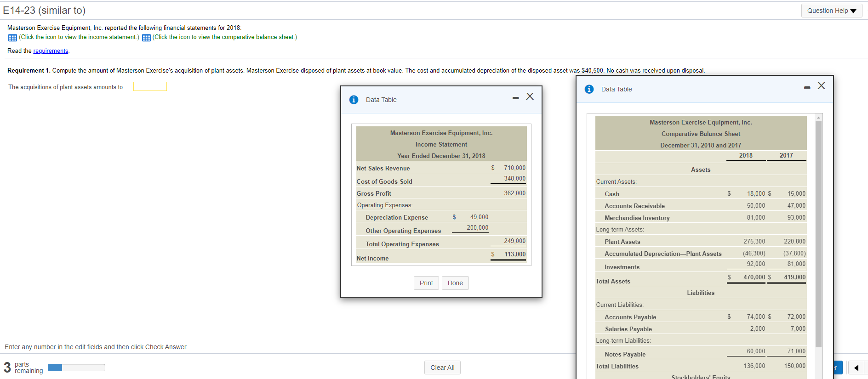Select the Net Sales Revenue label
Image resolution: width=868 pixels, height=379 pixels.
pos(383,169)
